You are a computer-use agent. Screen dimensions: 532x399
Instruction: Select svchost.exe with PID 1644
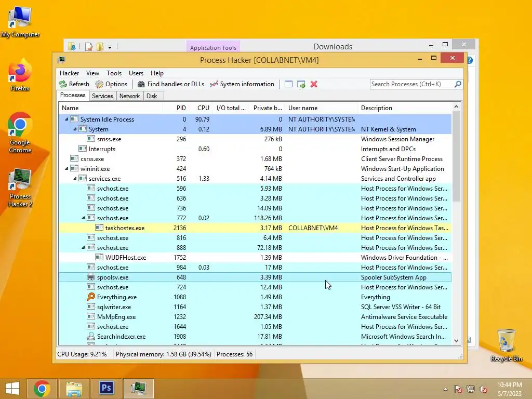(255, 327)
